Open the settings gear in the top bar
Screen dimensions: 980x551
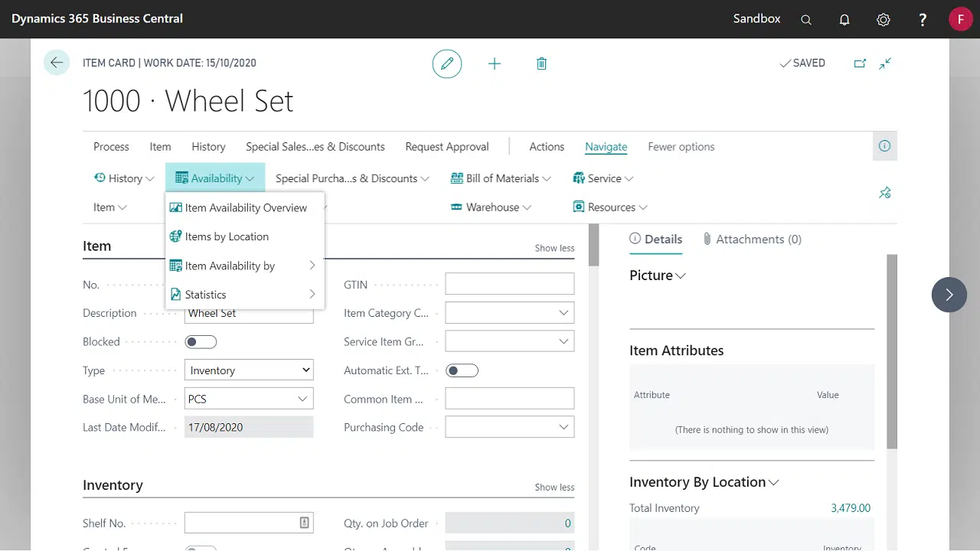pyautogui.click(x=884, y=20)
